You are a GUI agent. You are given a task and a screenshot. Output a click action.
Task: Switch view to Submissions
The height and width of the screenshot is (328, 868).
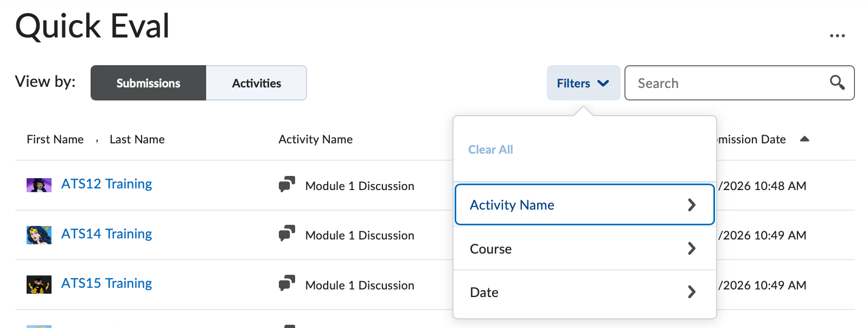click(148, 83)
